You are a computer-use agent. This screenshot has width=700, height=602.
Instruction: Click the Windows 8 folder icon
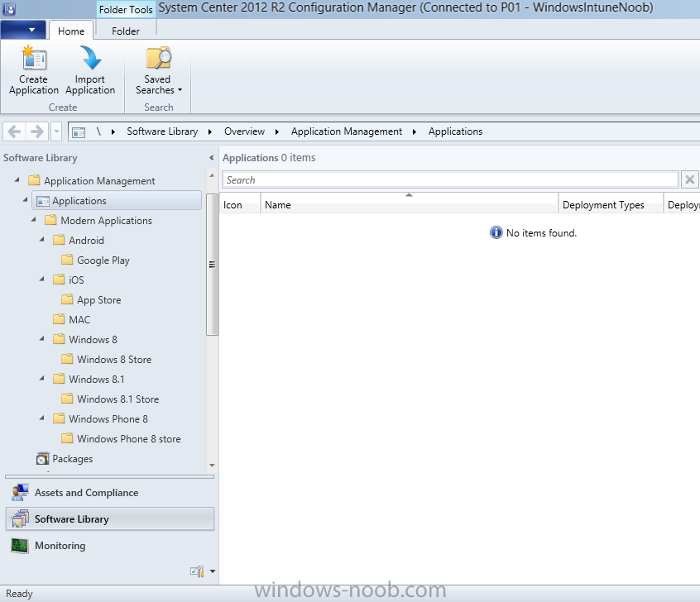point(59,339)
